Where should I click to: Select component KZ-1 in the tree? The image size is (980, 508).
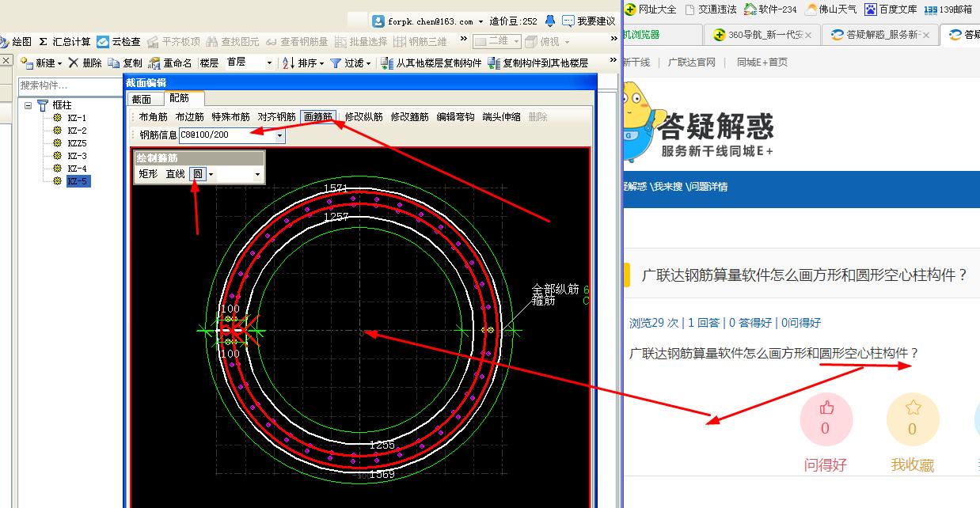click(77, 118)
